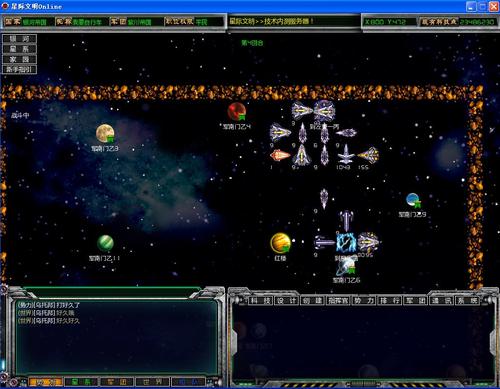The image size is (500, 389).
Task: Open the 排行 rankings menu
Action: click(390, 301)
